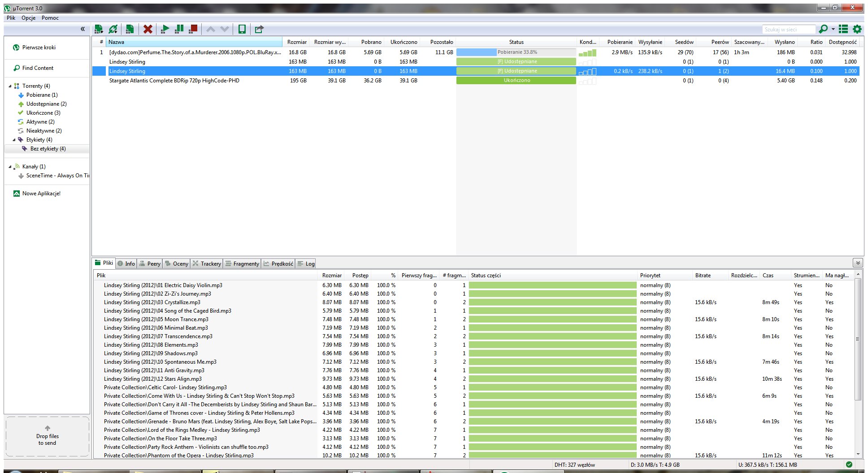Click the Add Torrent toolbar icon
Viewport: 868px width, 473px height.
pos(99,29)
